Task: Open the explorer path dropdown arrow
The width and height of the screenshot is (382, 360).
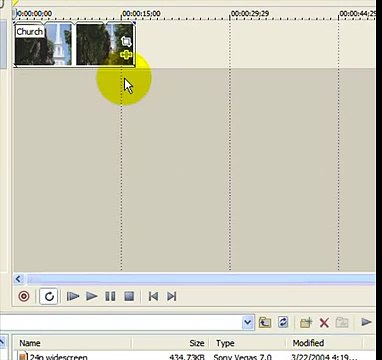Action: (247, 322)
